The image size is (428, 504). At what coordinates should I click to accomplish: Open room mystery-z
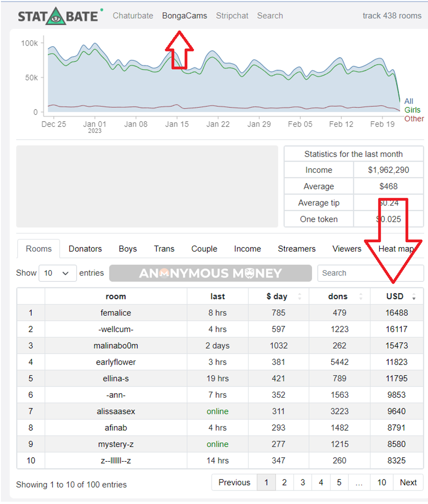click(x=116, y=444)
